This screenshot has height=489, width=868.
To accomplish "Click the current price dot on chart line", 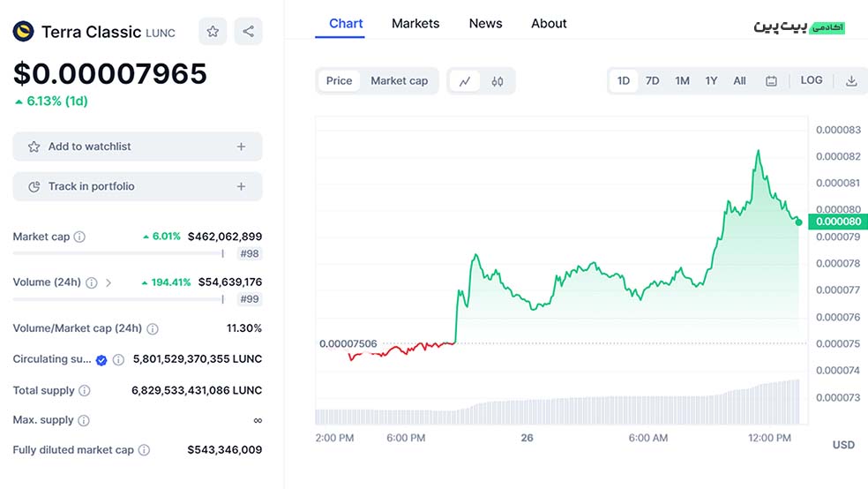I will pos(798,222).
